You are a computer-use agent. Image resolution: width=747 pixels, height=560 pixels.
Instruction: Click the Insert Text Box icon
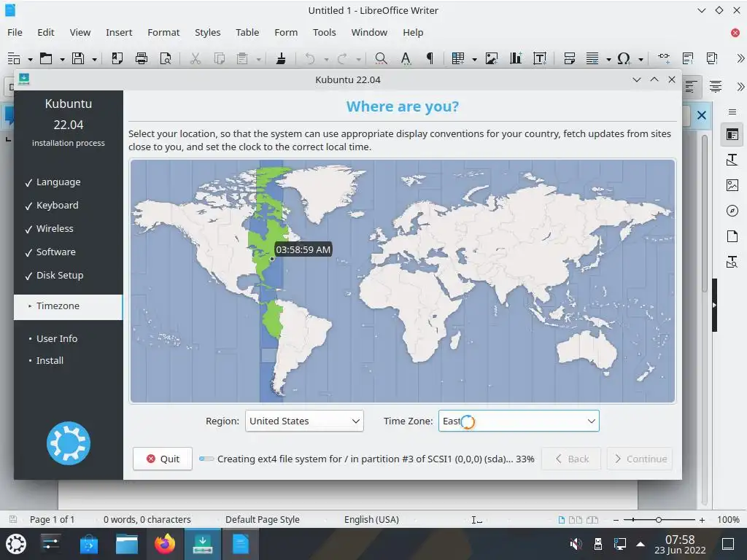pyautogui.click(x=540, y=58)
